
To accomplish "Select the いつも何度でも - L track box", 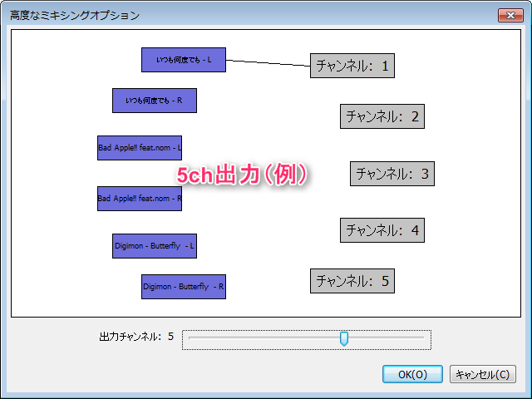I will pos(184,60).
